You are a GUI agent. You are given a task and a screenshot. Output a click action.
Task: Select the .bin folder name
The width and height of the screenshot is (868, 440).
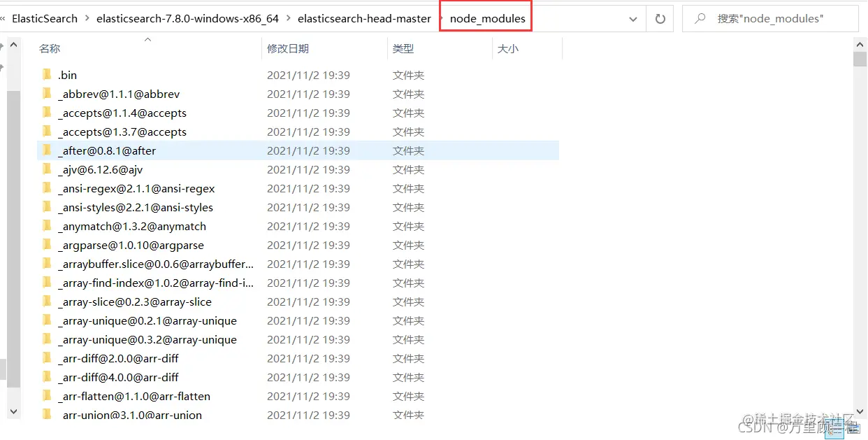click(x=67, y=75)
